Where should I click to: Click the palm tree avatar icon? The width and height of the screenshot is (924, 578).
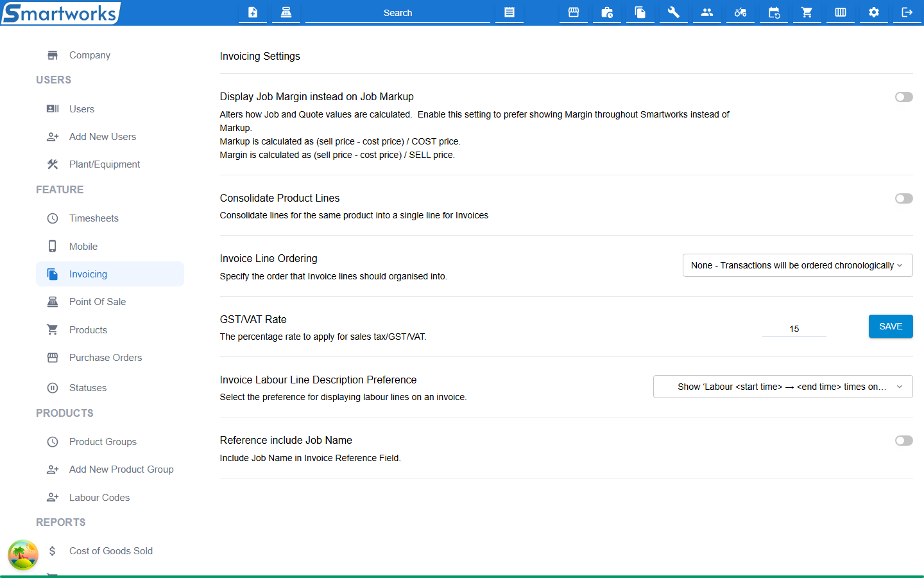[23, 555]
